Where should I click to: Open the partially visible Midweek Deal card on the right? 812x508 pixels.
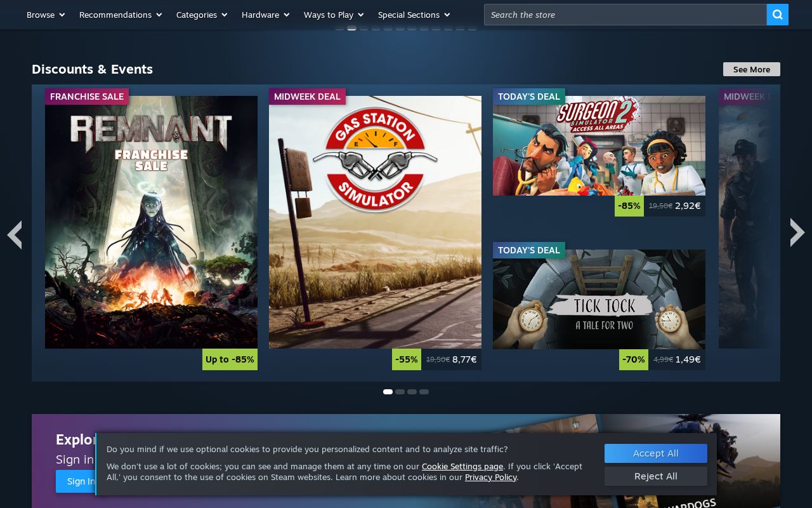(x=745, y=222)
